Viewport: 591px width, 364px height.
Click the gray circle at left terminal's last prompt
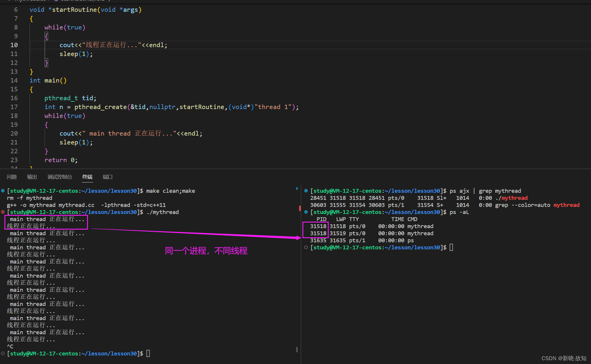click(x=3, y=353)
